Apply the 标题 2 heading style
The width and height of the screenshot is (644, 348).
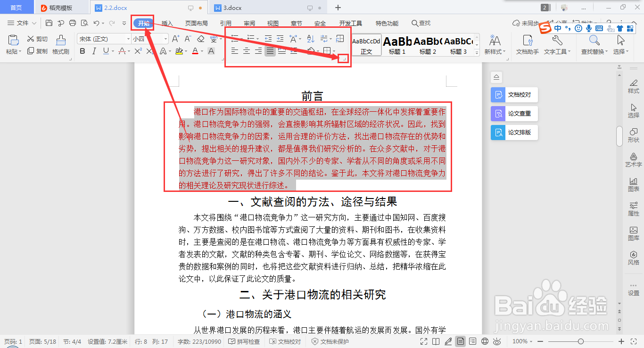(428, 45)
